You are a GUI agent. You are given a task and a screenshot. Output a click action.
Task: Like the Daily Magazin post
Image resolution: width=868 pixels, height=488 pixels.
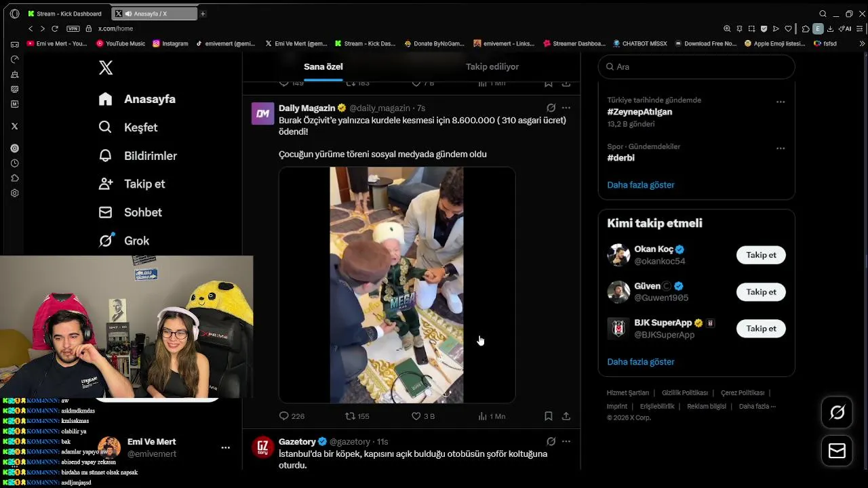(416, 416)
